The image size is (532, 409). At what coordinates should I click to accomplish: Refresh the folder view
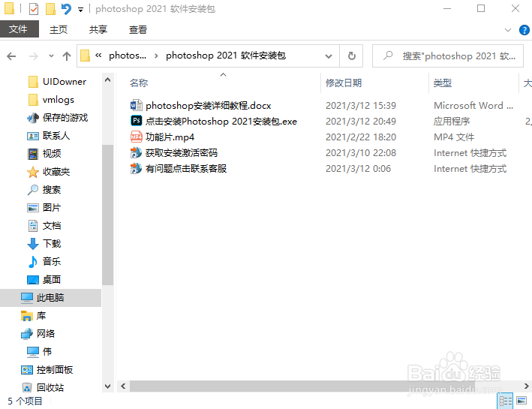352,56
